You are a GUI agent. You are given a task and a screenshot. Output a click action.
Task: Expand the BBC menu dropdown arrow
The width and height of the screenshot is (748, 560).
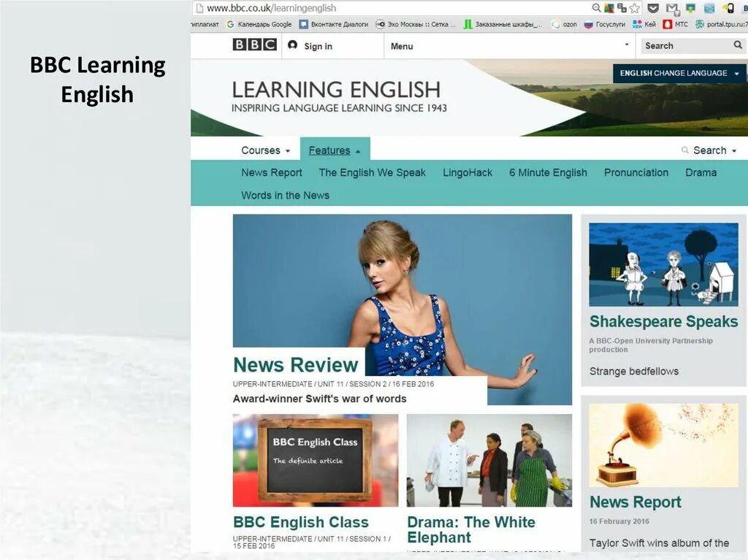coord(626,45)
